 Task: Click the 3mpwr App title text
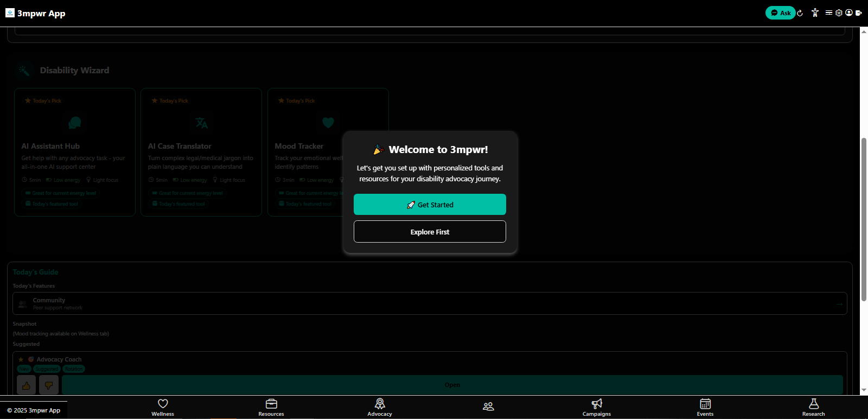pyautogui.click(x=41, y=13)
